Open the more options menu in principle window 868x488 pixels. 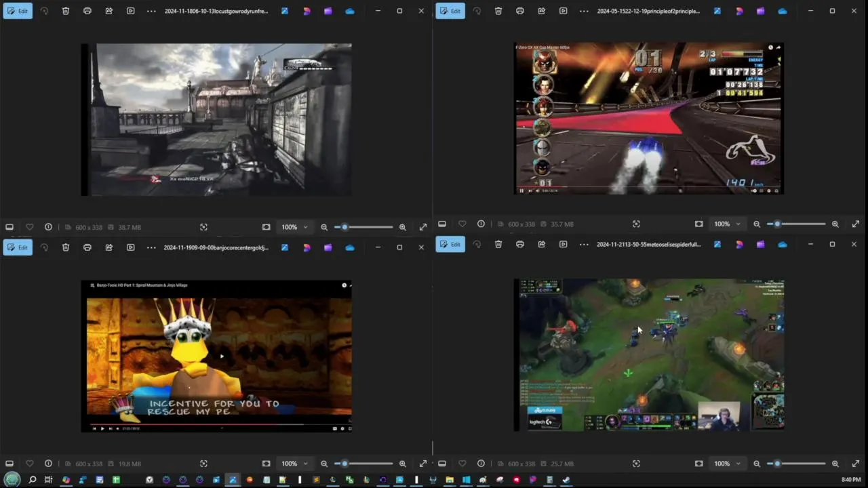point(584,11)
